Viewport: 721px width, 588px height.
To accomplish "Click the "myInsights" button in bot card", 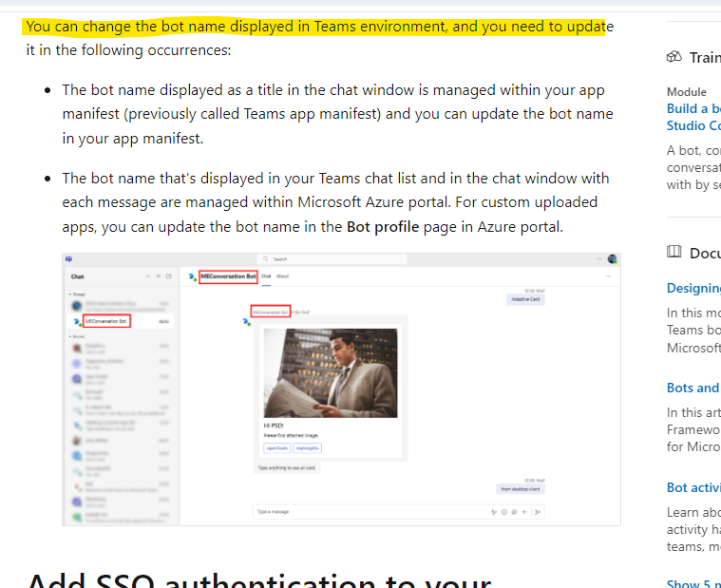I will pyautogui.click(x=308, y=447).
